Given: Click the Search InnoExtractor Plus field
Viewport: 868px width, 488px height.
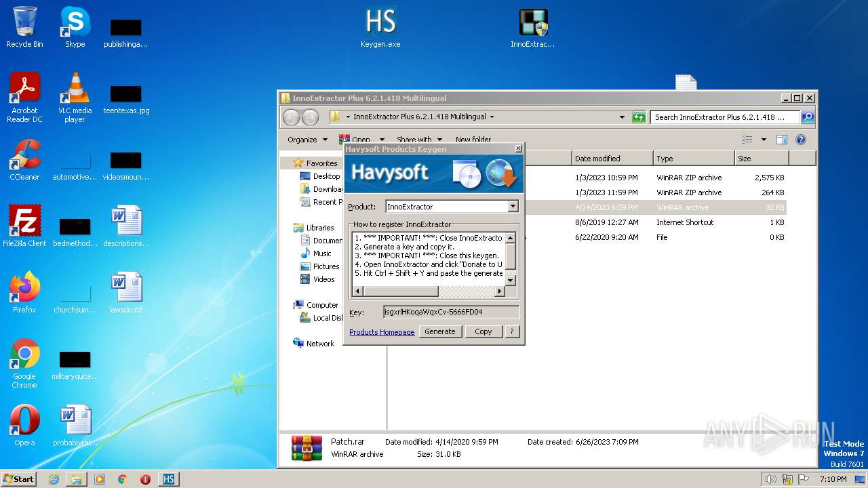Looking at the screenshot, I should coord(725,117).
